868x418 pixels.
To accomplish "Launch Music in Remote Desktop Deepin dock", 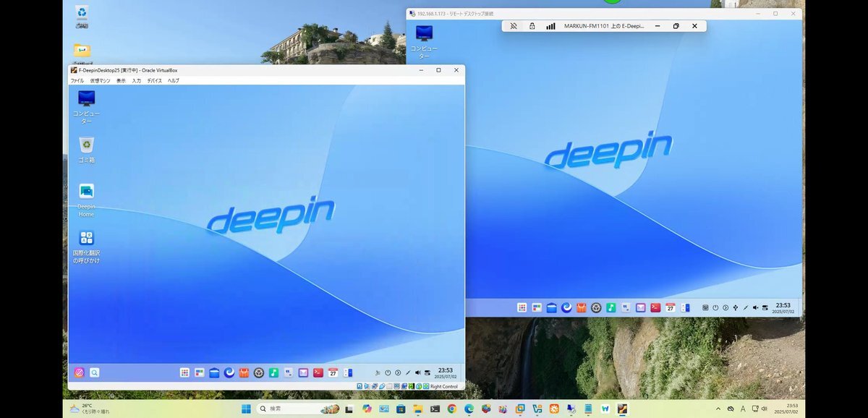I will [611, 307].
